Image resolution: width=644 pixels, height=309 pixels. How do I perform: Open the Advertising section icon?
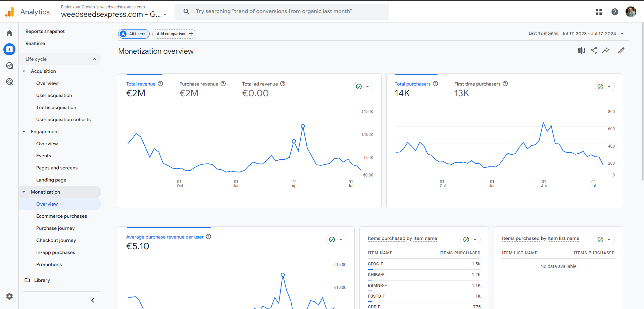coord(9,82)
